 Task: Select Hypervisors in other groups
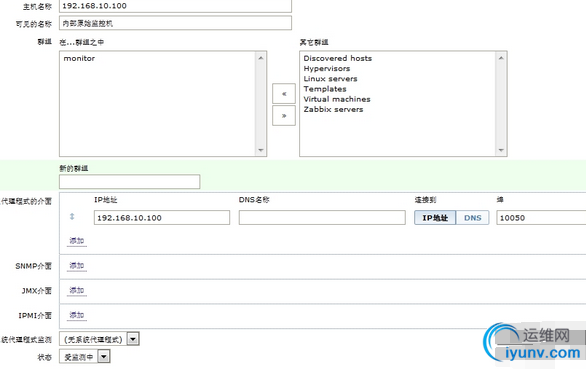coord(327,68)
